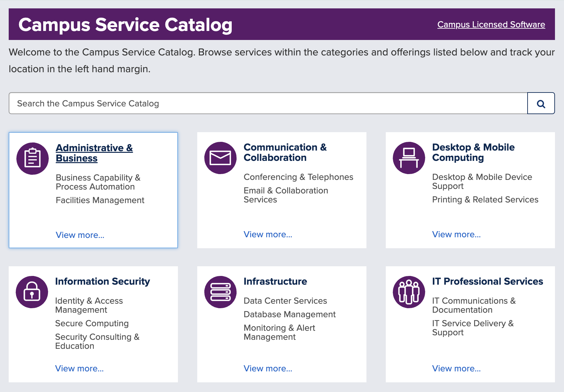Open Facilities Management service
The height and width of the screenshot is (392, 564).
coord(100,200)
